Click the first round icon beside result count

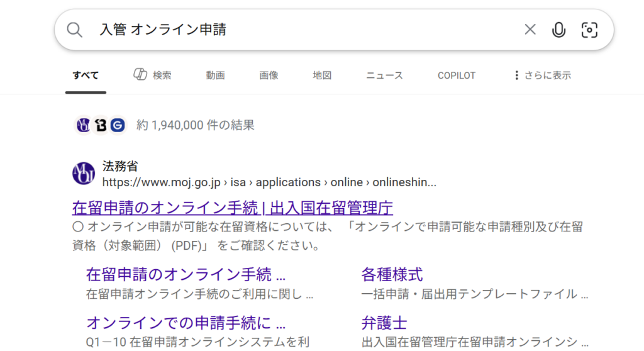coord(84,125)
